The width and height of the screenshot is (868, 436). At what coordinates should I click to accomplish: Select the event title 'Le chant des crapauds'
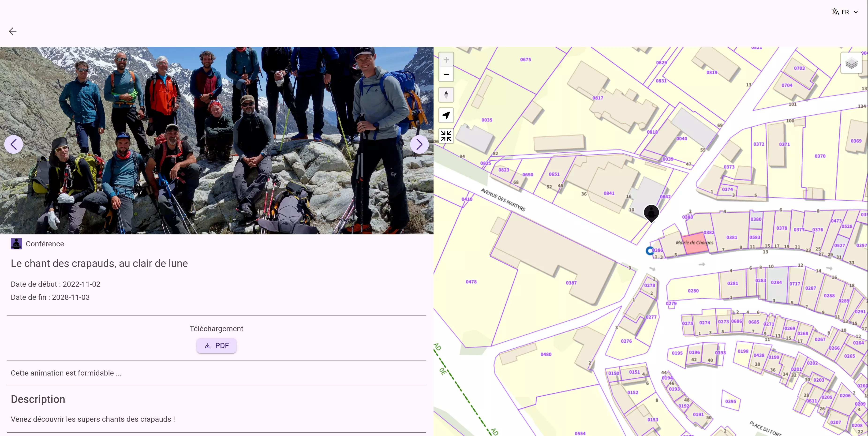(x=99, y=263)
